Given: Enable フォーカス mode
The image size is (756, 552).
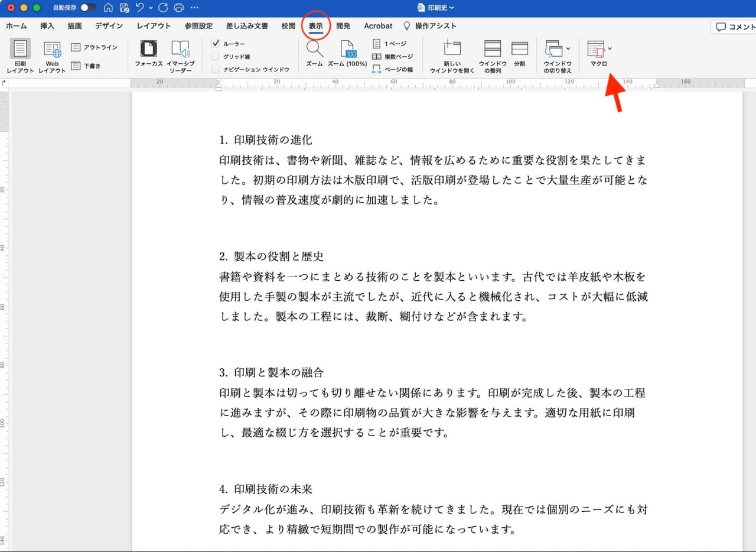Looking at the screenshot, I should (x=149, y=48).
